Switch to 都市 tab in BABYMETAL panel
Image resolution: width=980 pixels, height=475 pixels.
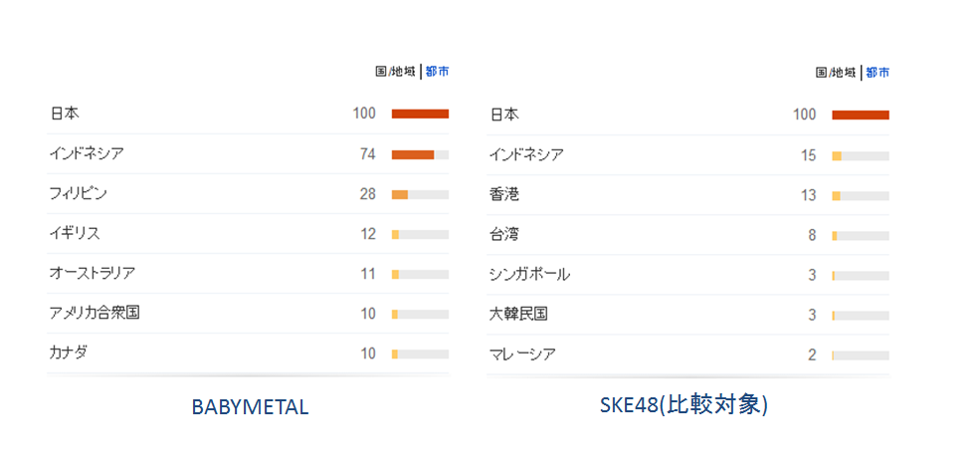coord(437,72)
